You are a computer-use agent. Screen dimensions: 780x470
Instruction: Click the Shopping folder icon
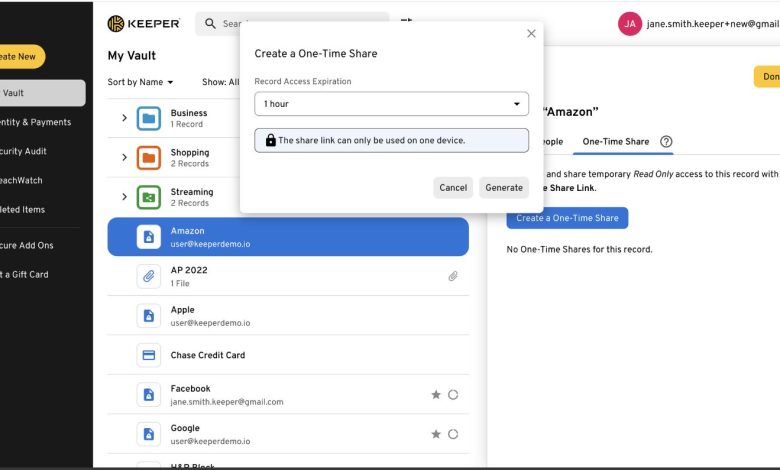point(149,157)
